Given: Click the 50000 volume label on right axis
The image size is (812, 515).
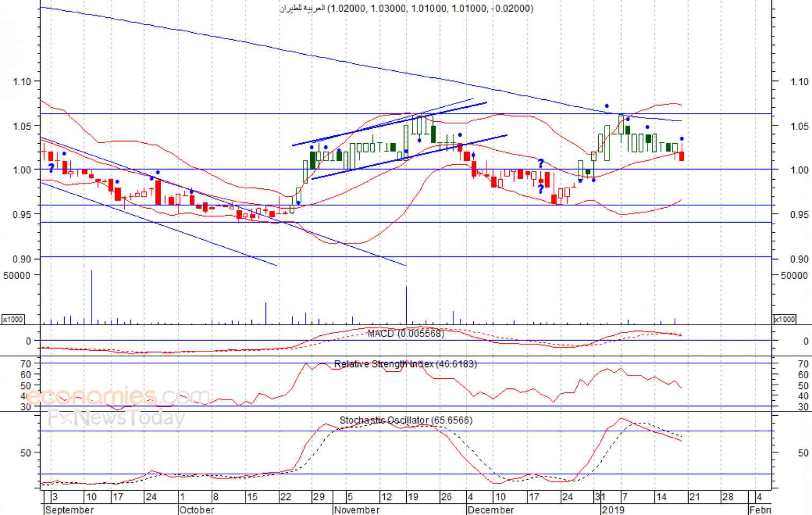Looking at the screenshot, I should coord(794,275).
